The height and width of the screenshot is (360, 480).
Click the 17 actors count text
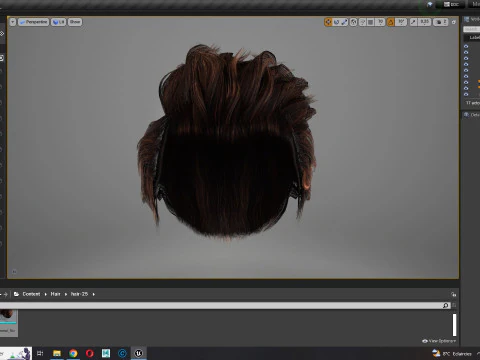point(473,103)
